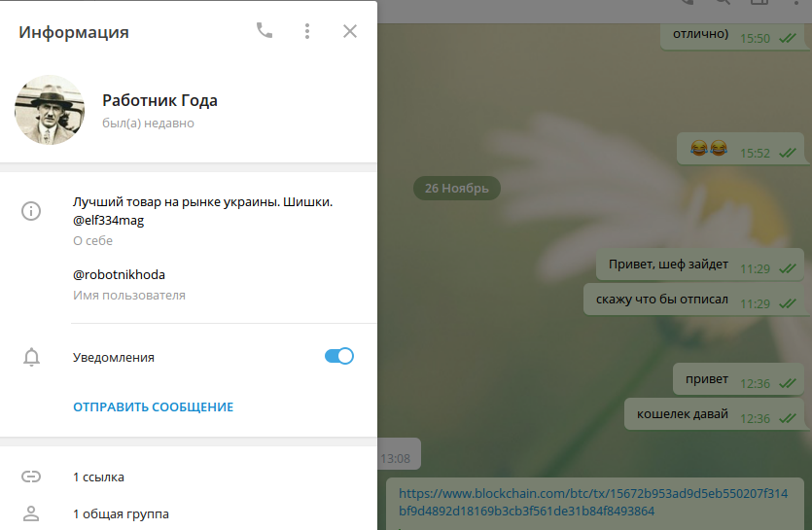The height and width of the screenshot is (530, 812).
Task: Click the bell icon next to Уведомления
Action: (x=31, y=357)
